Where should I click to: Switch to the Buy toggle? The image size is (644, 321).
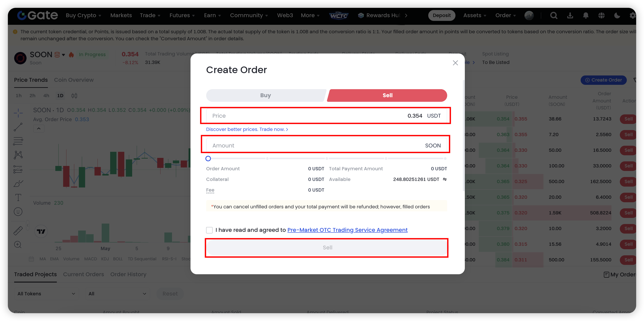pyautogui.click(x=265, y=95)
